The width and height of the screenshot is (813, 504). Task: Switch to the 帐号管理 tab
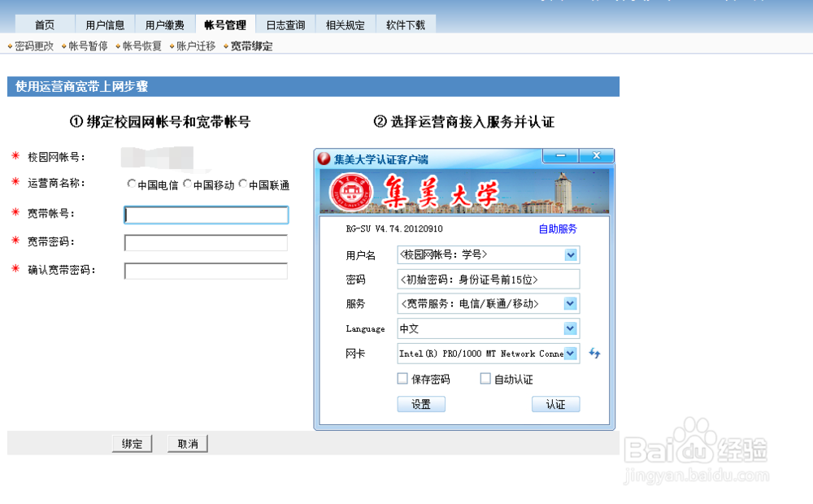pos(225,24)
